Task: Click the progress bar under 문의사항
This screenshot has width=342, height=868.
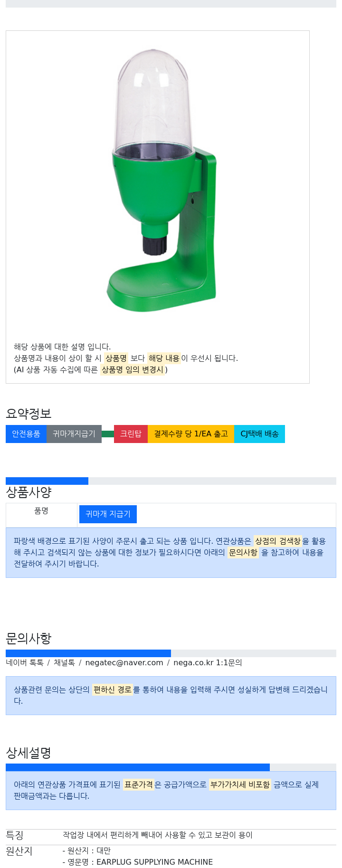Action: (x=171, y=653)
